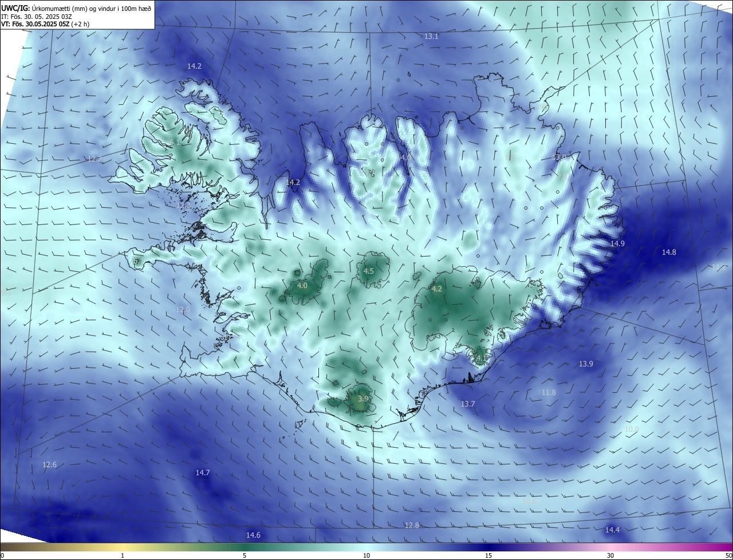Viewport: 733px width, 560px height.
Task: Click the colour scale tick label 10
Action: (x=366, y=555)
